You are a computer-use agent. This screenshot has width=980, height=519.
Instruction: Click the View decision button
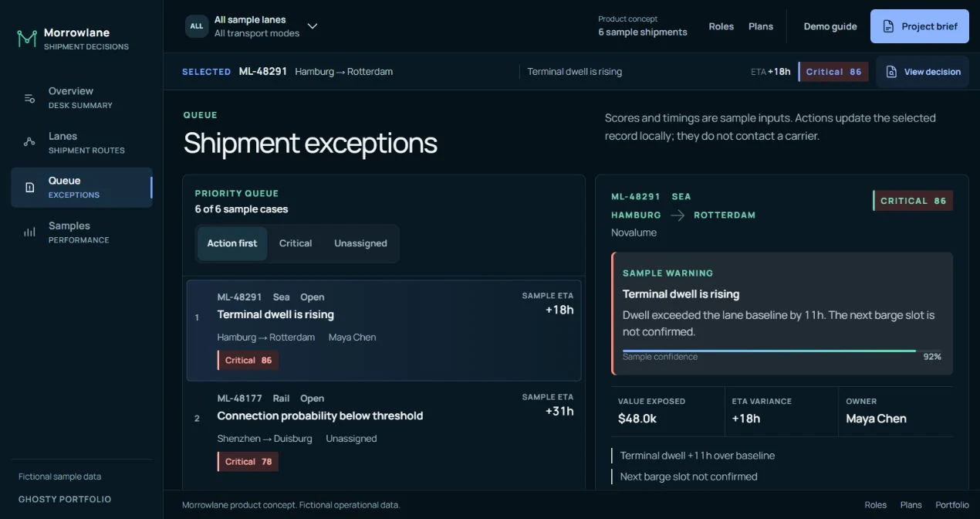(x=922, y=72)
